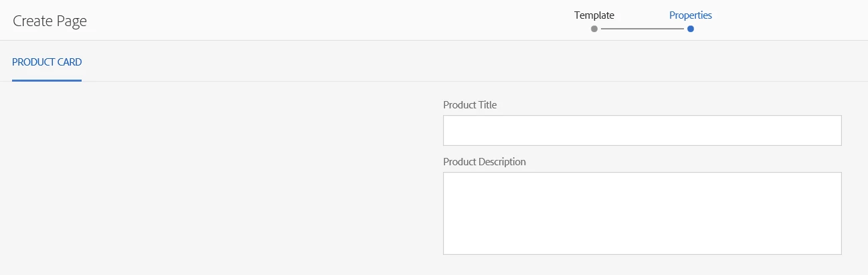Click the gray Template step dot
The image size is (868, 275).
pyautogui.click(x=594, y=29)
